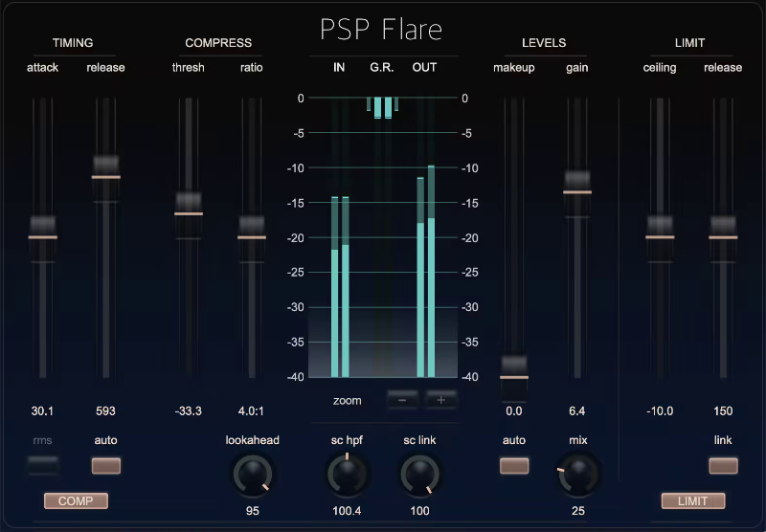Click the gain value 6.4

click(577, 410)
